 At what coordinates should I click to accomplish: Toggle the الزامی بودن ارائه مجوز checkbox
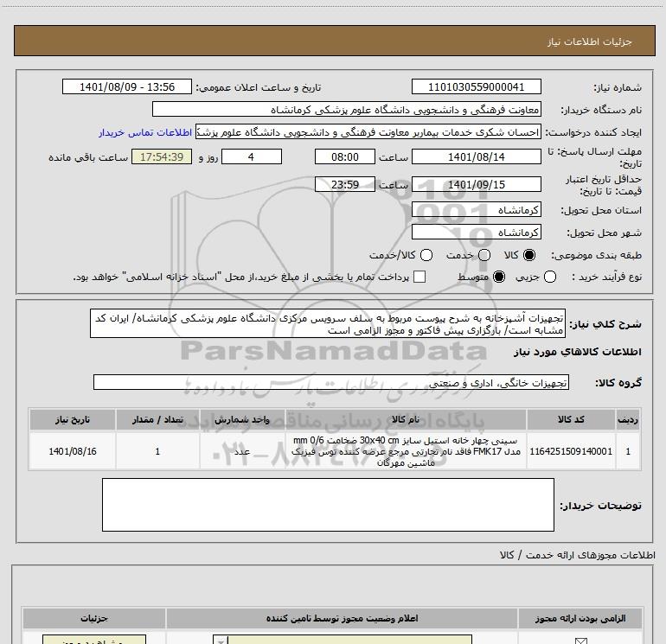click(580, 641)
